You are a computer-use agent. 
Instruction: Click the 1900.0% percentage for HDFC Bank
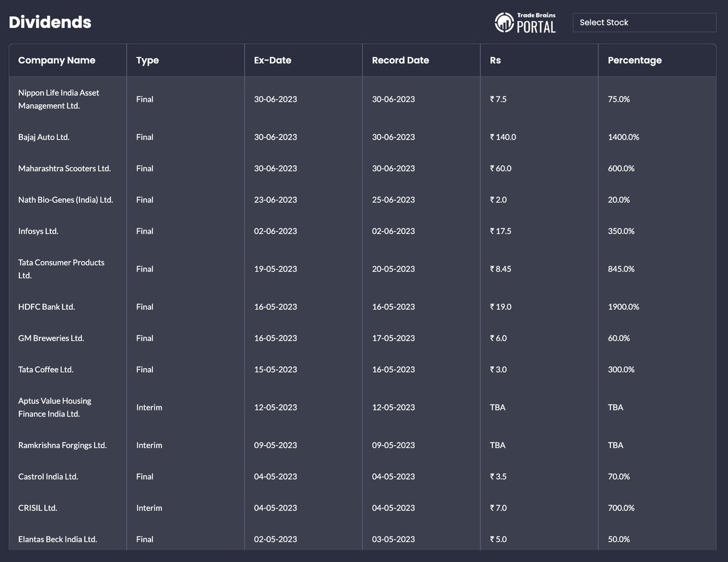point(624,307)
